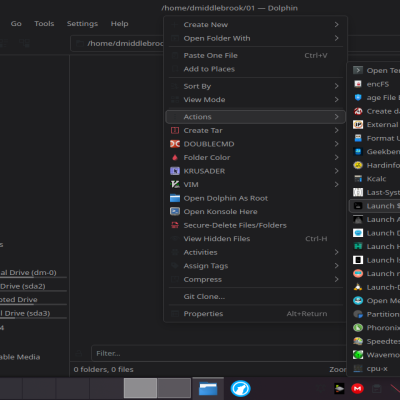Run Speedtest entry from Actions submenu
Viewport: 400px width, 400px height.
point(375,341)
